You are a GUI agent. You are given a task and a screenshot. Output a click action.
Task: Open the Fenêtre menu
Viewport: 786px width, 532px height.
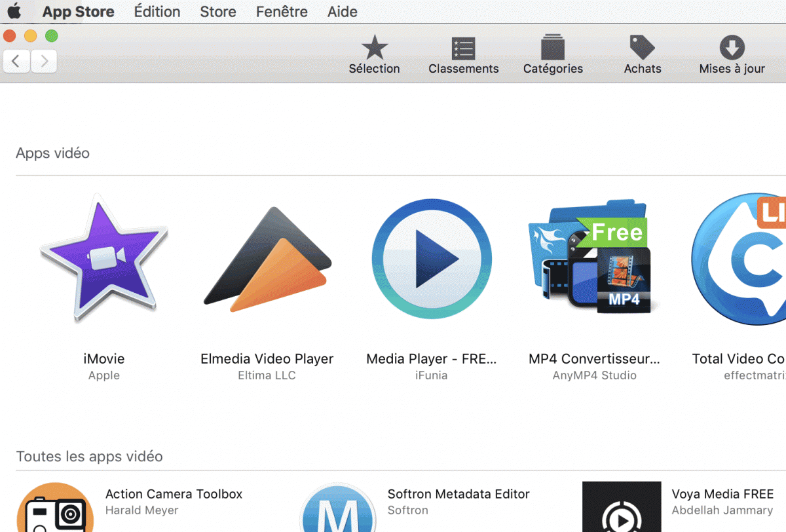click(282, 12)
